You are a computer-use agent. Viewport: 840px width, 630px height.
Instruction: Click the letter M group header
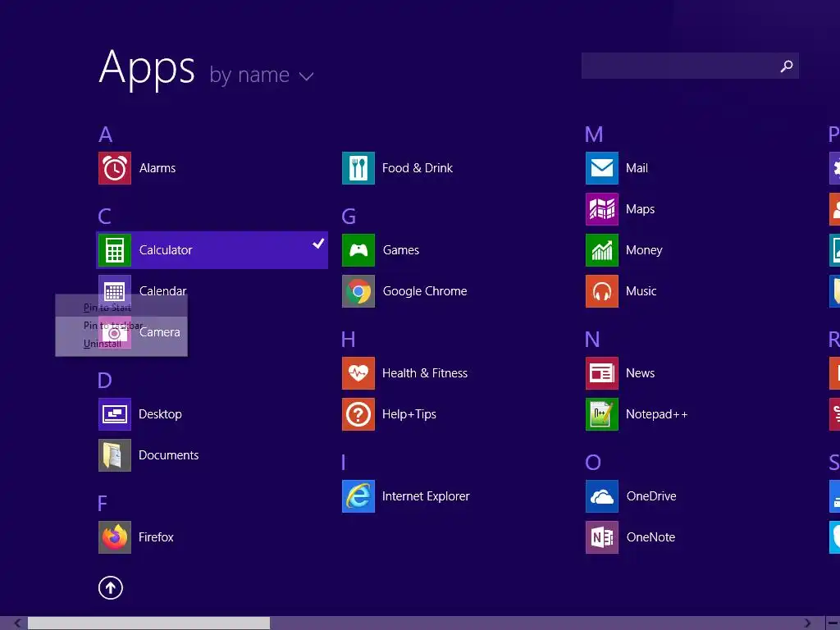pyautogui.click(x=594, y=135)
